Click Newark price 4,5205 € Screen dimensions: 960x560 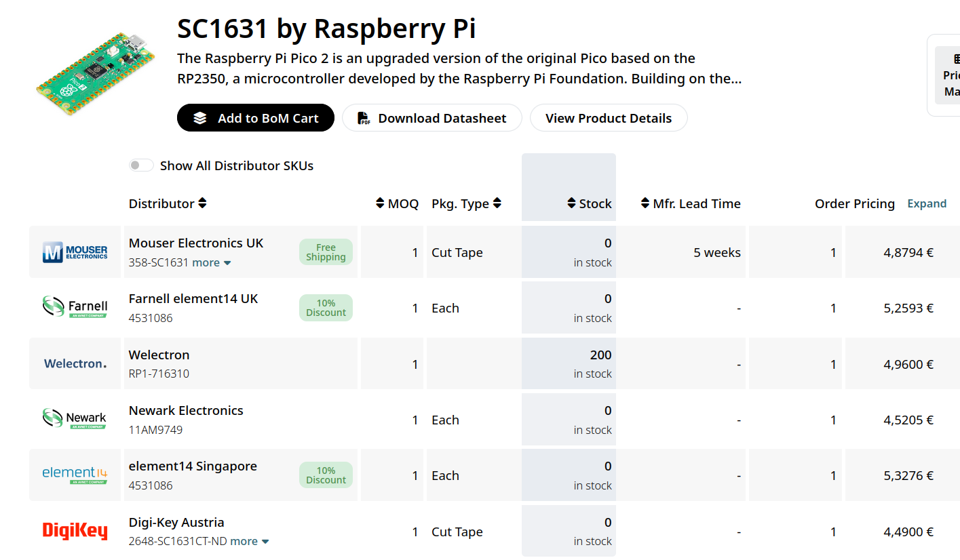[x=908, y=420]
